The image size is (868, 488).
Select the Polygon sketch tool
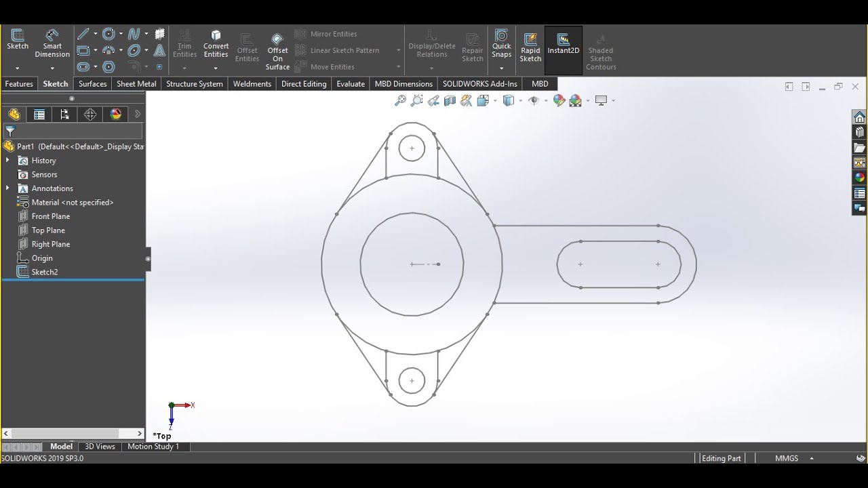108,66
